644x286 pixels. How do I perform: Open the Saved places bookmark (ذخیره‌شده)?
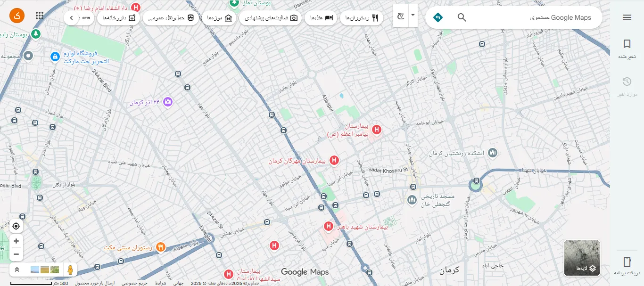627,49
